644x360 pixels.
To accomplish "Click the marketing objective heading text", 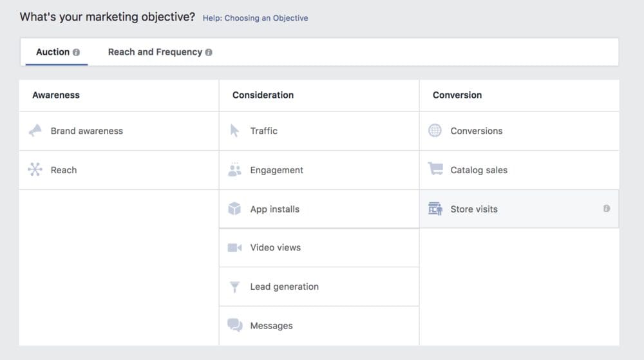I will pyautogui.click(x=107, y=17).
